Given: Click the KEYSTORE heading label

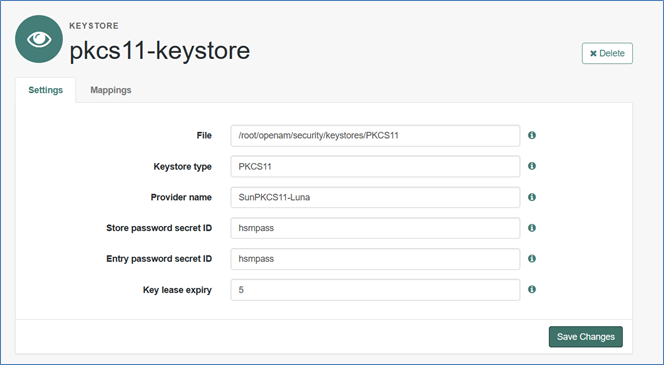Looking at the screenshot, I should [94, 26].
